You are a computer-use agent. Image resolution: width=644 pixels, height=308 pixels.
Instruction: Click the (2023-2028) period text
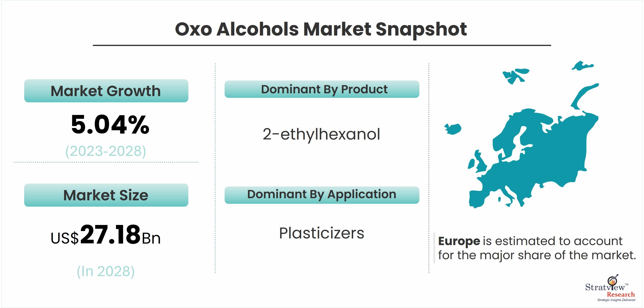pos(106,151)
